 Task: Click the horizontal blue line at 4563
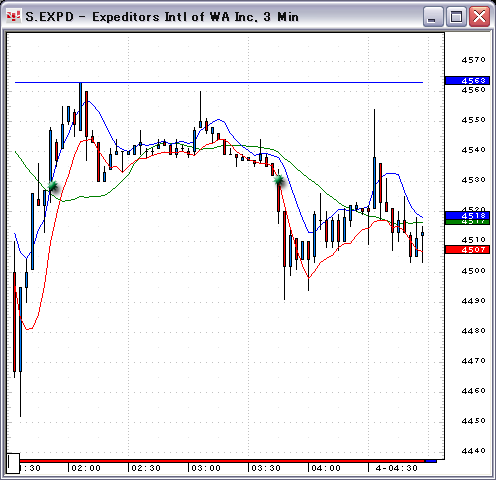219,82
